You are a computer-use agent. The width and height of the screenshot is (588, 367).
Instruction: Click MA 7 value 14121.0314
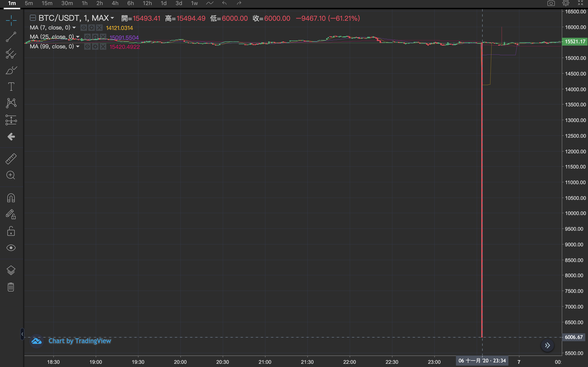[x=120, y=28]
